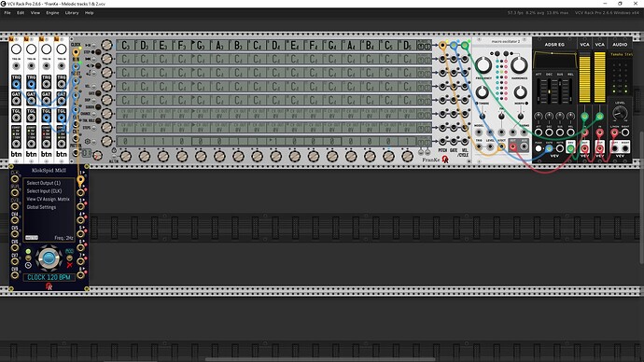Click the OUT jack on macro oscillator 2
This screenshot has width=644, height=362.
tap(513, 146)
